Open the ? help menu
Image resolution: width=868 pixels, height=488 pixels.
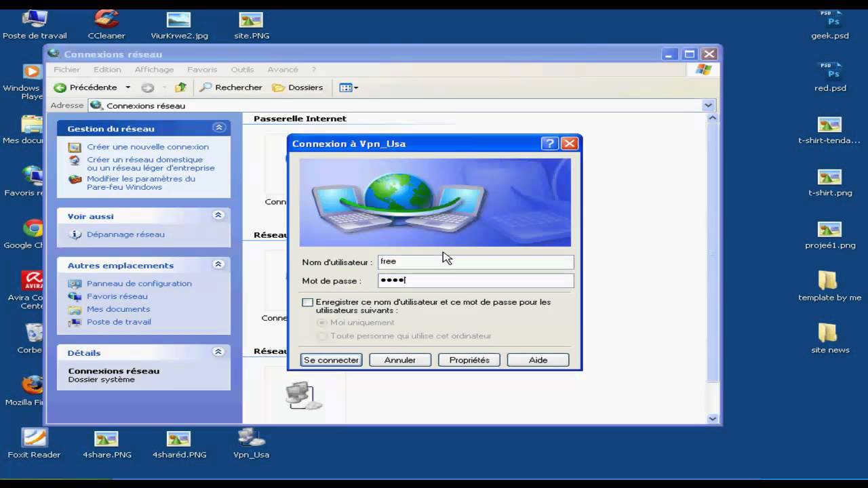(313, 69)
